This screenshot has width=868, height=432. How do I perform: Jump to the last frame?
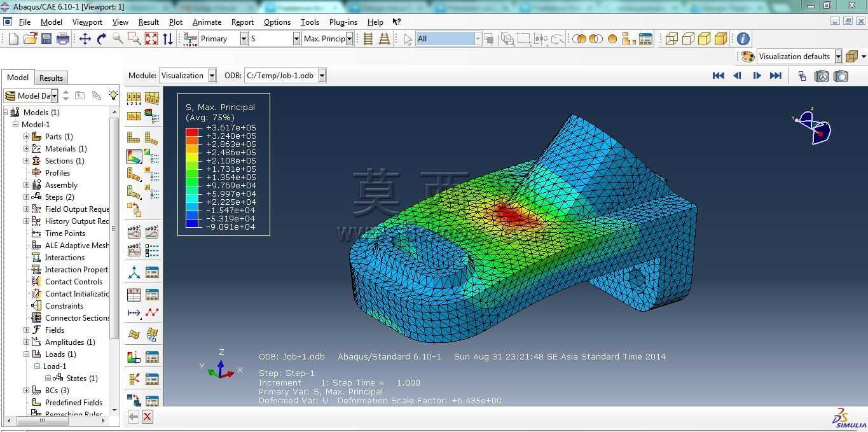[x=776, y=76]
